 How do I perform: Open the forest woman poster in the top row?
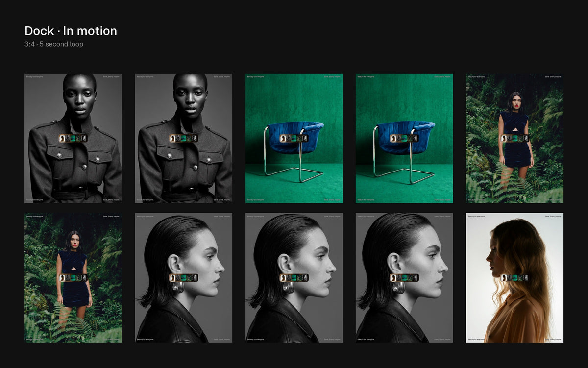[x=514, y=138]
